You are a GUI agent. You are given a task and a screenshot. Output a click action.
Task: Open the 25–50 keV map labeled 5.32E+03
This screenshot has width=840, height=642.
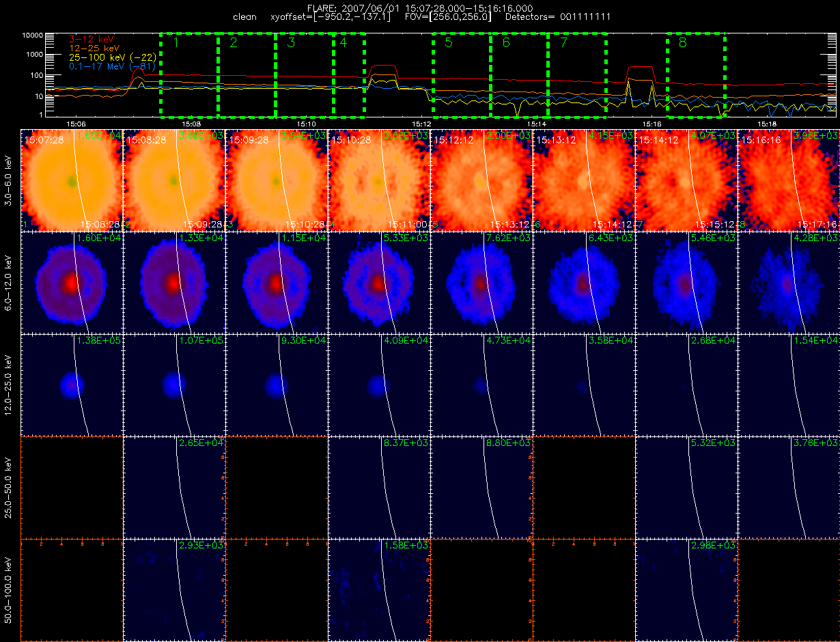click(686, 487)
